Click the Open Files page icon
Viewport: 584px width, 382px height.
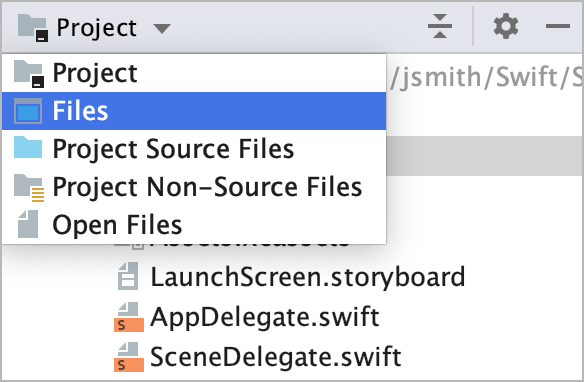click(28, 224)
